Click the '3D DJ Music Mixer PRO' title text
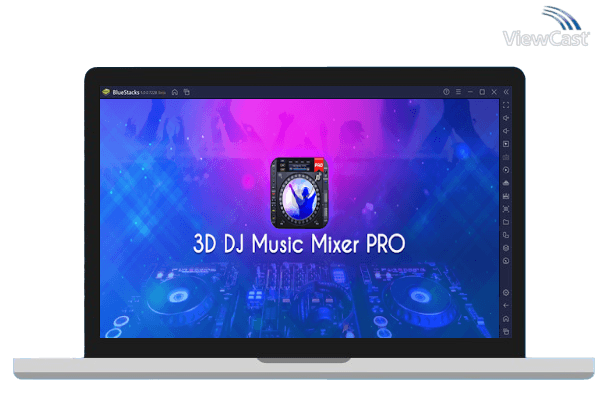602x414 pixels. coord(299,244)
